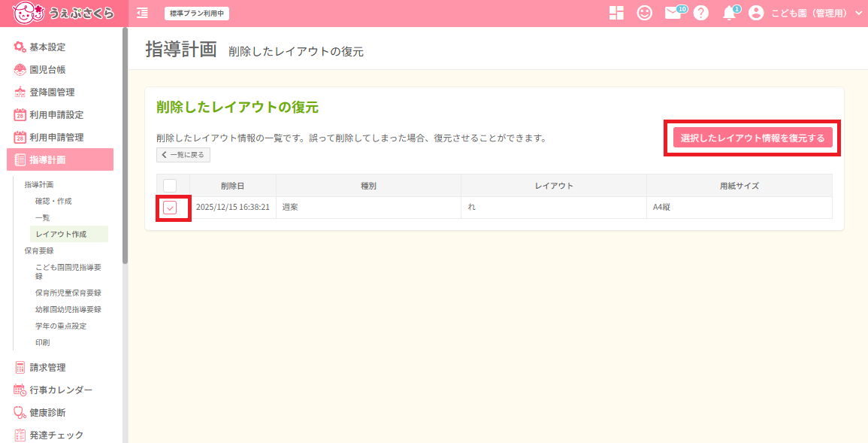
Task: Click the うぇぶさくら logo
Action: 63,14
